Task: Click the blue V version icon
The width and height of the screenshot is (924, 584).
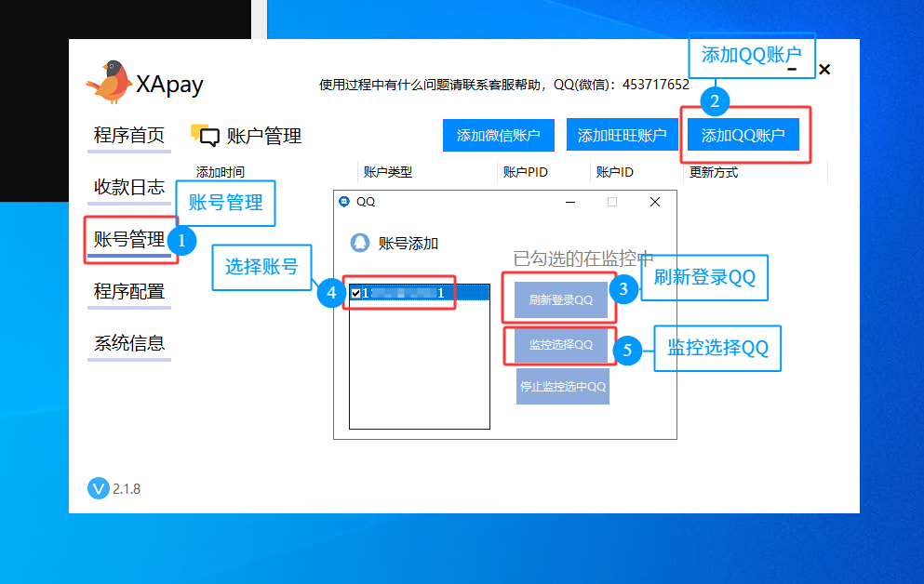Action: click(x=98, y=488)
